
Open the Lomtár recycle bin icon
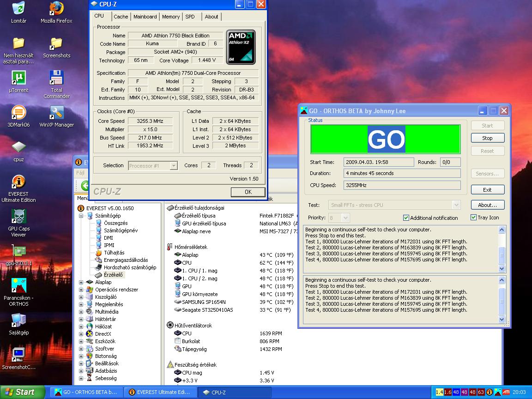click(18, 12)
